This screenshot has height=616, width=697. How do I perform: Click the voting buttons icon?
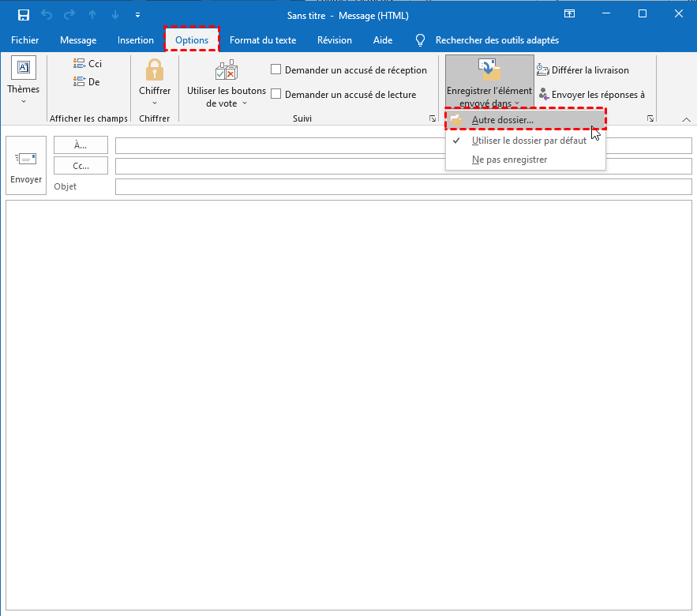coord(227,69)
